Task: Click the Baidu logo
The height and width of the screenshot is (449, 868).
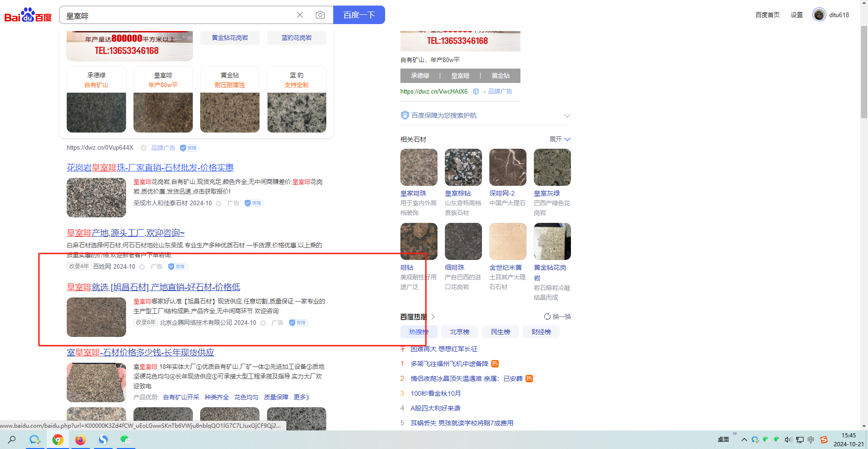Action: point(28,15)
